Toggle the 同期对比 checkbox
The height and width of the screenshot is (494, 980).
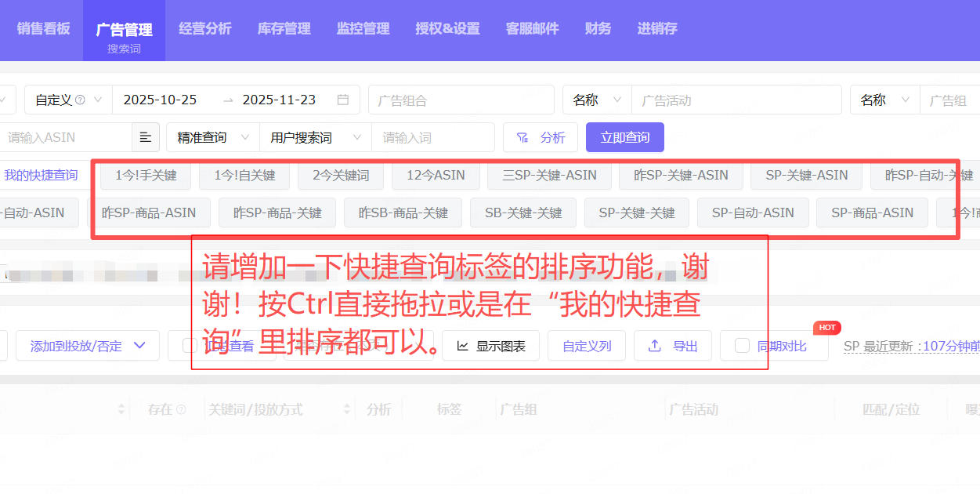(x=741, y=346)
